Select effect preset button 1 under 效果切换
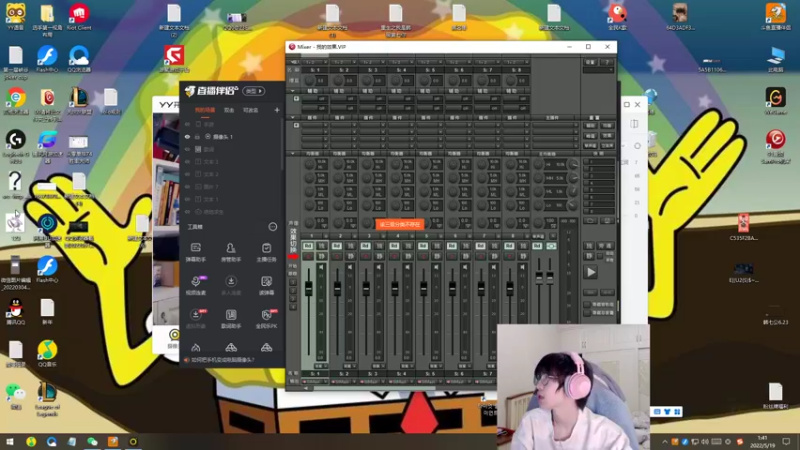Screen dimensions: 800x450 pyautogui.click(x=293, y=282)
